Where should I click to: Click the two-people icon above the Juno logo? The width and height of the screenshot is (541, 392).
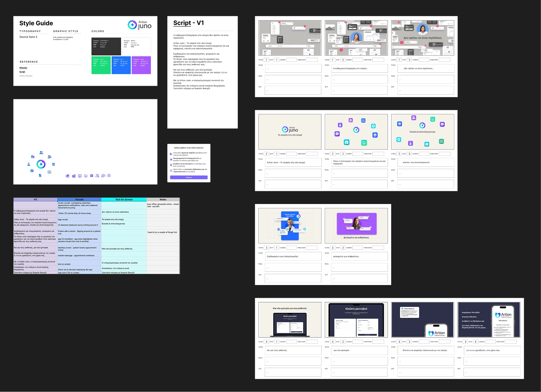(41, 153)
